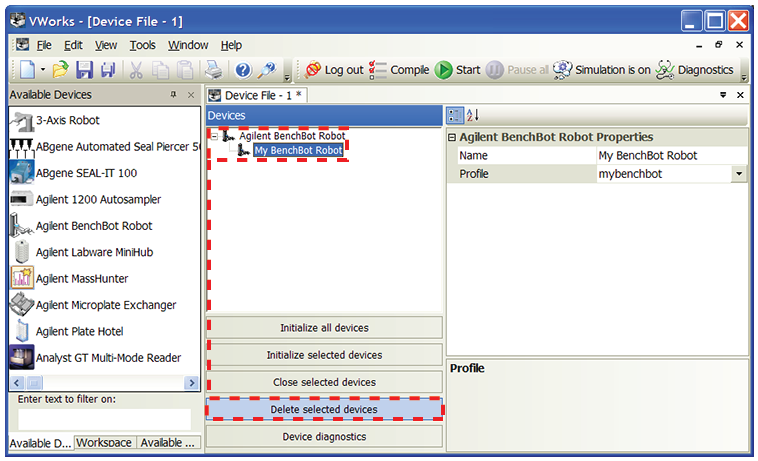
Task: Open the Profile dropdown arrow
Action: click(739, 174)
